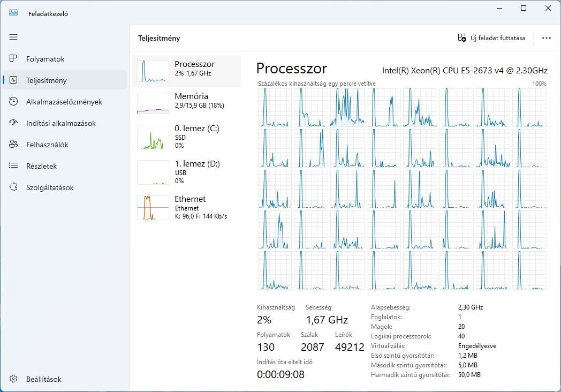561x392 pixels.
Task: Open the Beállítások gear icon
Action: [x=13, y=379]
